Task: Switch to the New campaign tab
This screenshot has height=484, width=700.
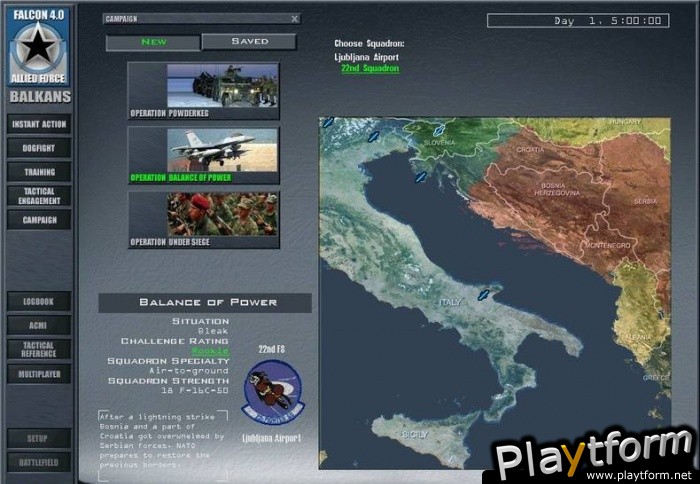Action: click(153, 42)
